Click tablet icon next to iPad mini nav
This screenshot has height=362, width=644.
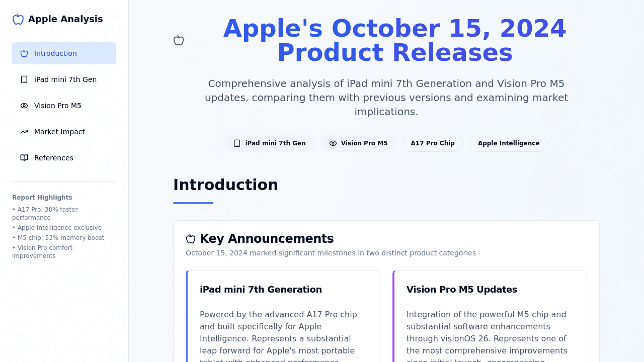pos(24,79)
